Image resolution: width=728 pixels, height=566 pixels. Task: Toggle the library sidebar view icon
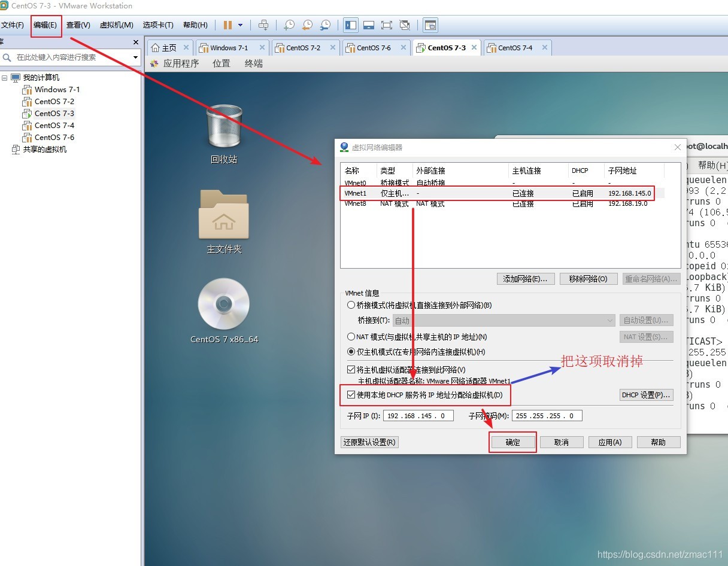click(x=351, y=25)
